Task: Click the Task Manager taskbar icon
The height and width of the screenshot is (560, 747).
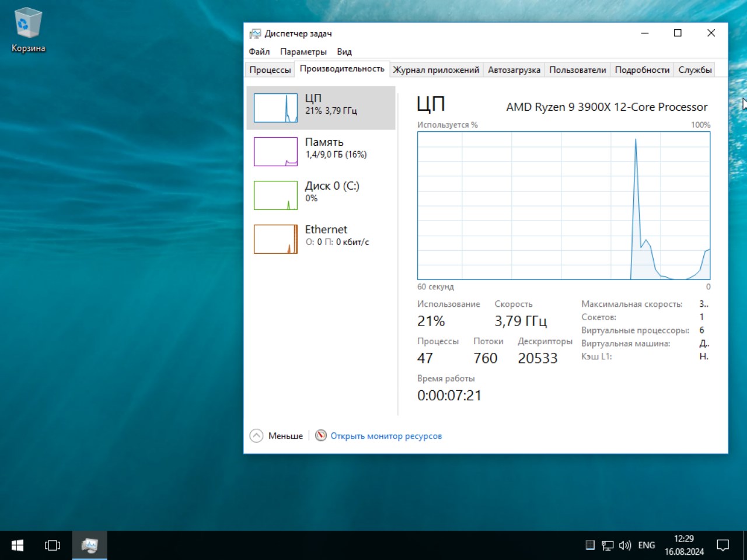Action: tap(90, 545)
